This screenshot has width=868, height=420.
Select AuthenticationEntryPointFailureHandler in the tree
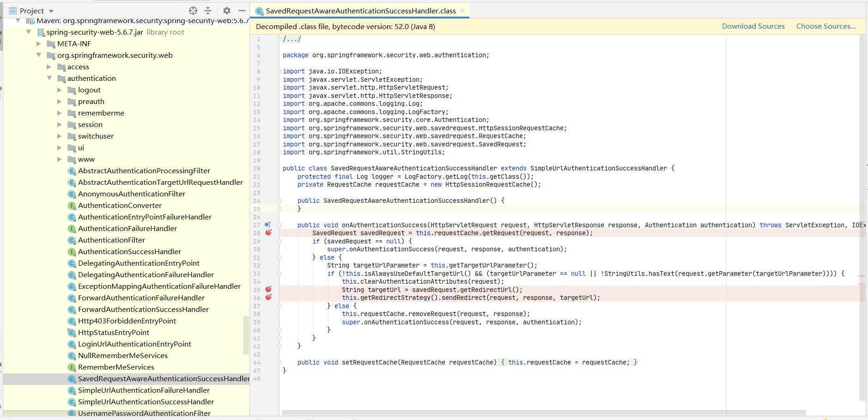point(145,217)
